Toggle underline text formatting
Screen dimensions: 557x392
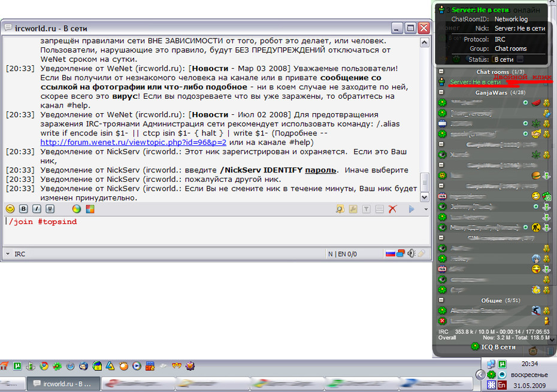[x=50, y=209]
